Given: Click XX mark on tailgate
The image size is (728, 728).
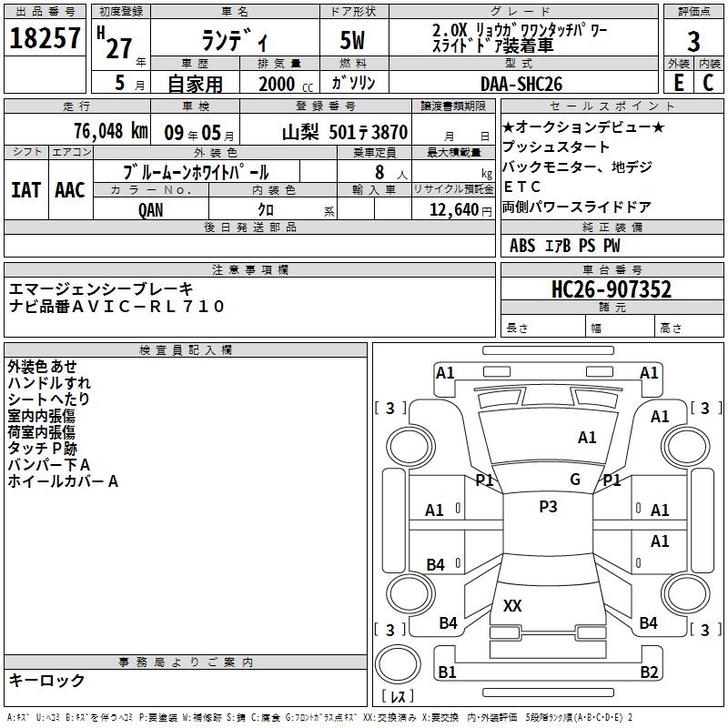Looking at the screenshot, I should point(512,605).
